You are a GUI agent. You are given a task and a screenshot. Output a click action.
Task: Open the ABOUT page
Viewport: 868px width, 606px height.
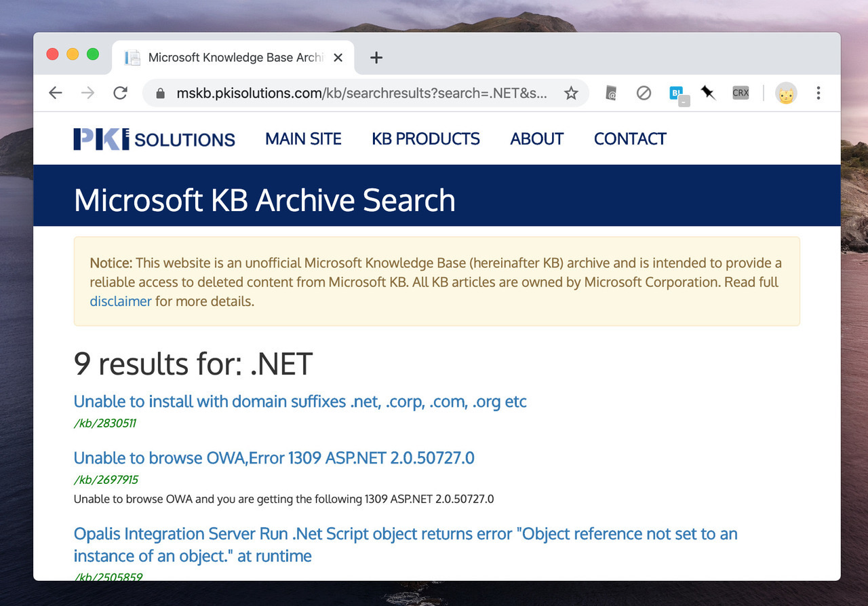pos(536,138)
